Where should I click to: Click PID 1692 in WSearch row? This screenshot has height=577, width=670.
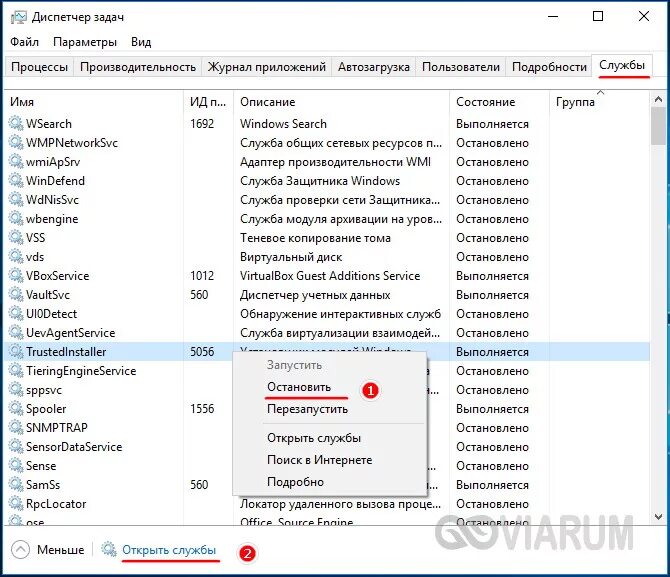pyautogui.click(x=202, y=124)
